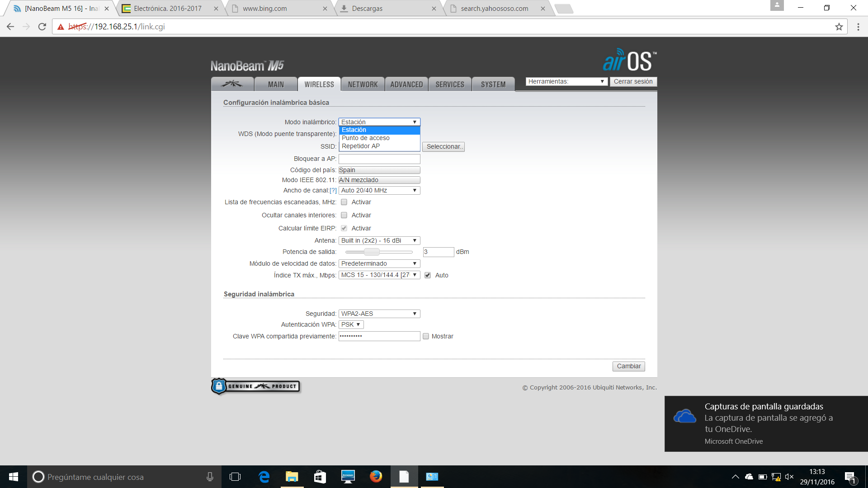Open Task View in taskbar
Screen dimensions: 868x488
[235, 477]
